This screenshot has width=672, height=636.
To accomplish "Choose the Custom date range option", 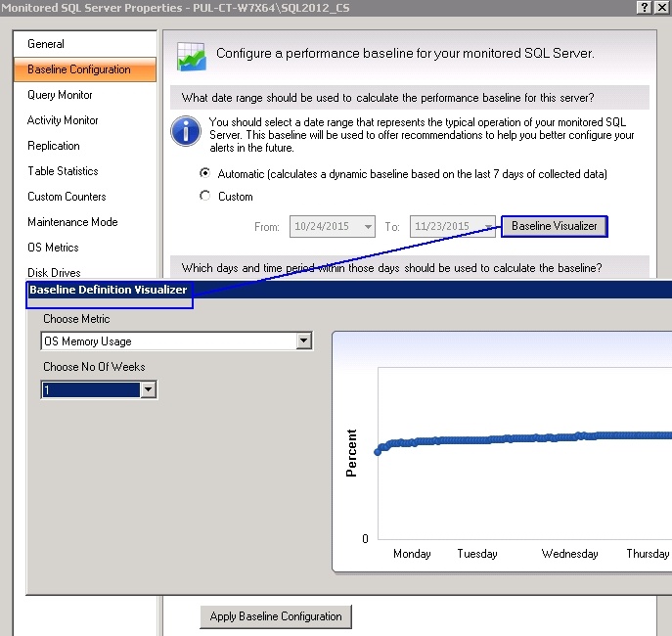I will pyautogui.click(x=204, y=196).
